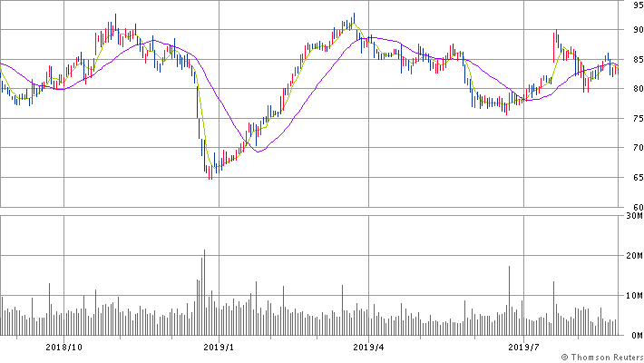Viewport: 644px width, 363px height.
Task: Click the 20M volume axis label
Action: pos(635,256)
